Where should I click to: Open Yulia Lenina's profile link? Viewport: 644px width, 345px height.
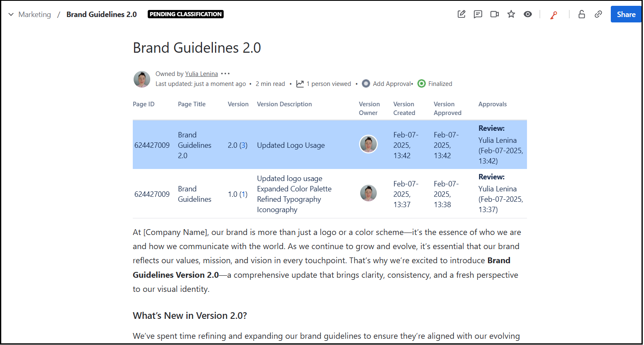point(201,73)
